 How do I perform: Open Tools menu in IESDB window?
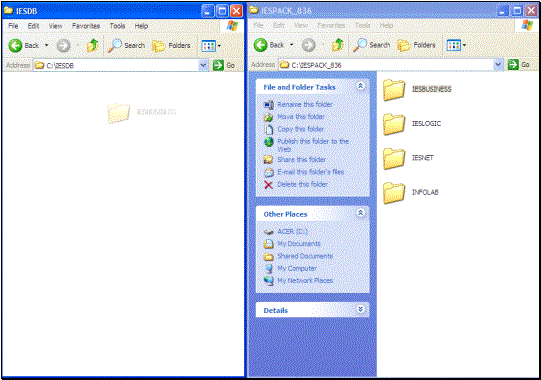(x=117, y=26)
